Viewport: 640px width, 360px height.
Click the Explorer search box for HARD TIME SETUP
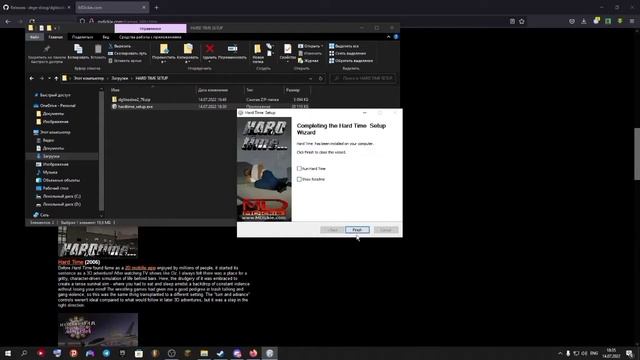363,78
